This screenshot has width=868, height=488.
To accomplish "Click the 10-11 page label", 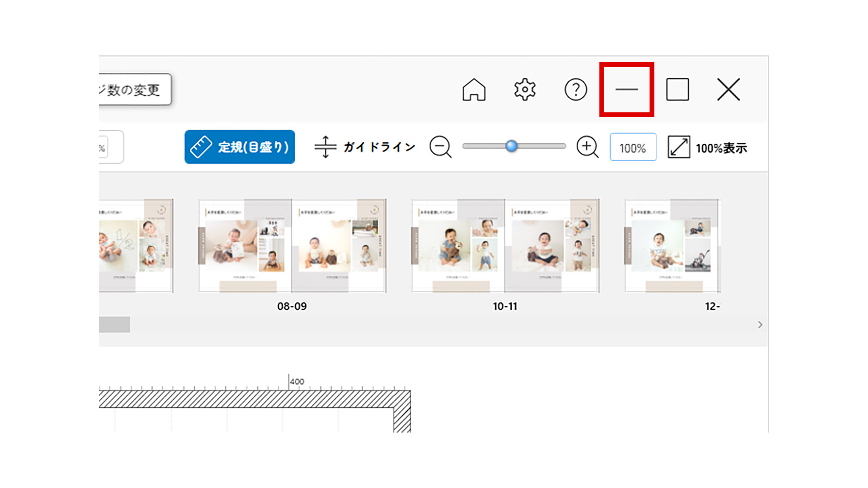I will point(505,306).
